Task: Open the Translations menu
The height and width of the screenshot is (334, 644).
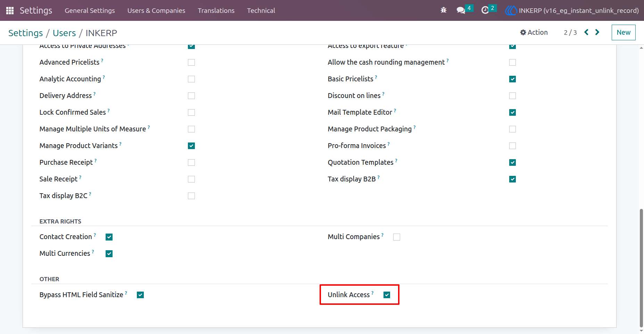Action: tap(216, 10)
